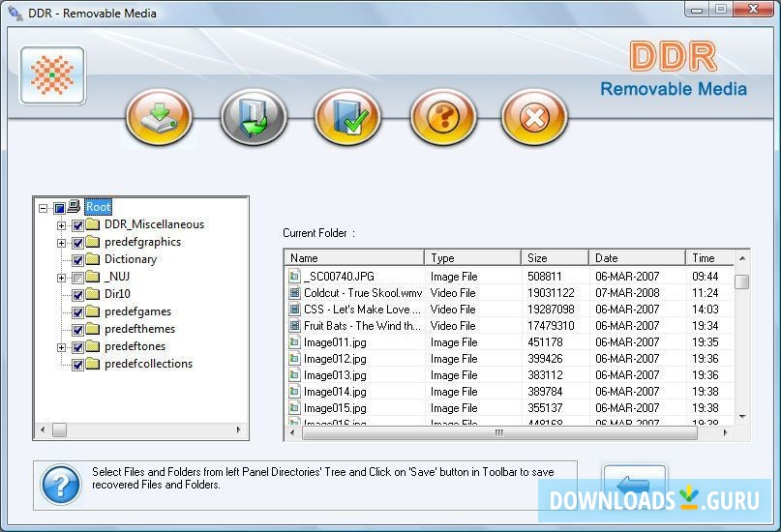Expand the predeftones folder
The image size is (781, 532).
(x=61, y=347)
